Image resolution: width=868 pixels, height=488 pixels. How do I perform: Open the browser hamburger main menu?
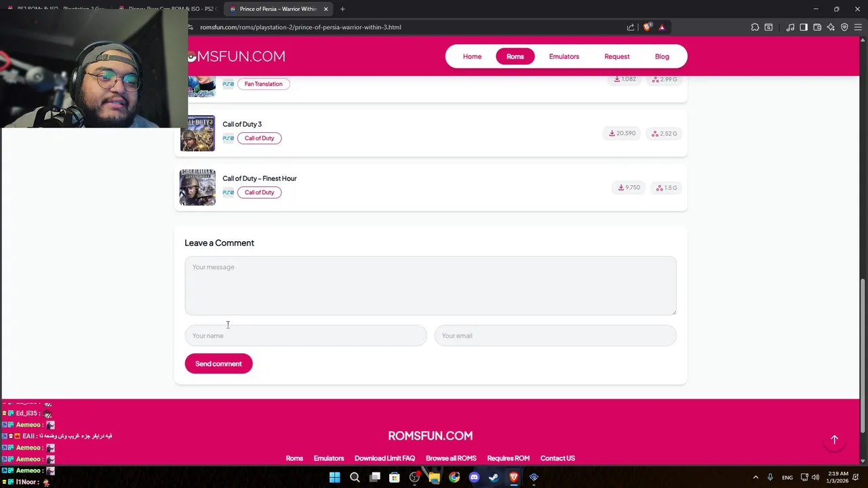858,27
